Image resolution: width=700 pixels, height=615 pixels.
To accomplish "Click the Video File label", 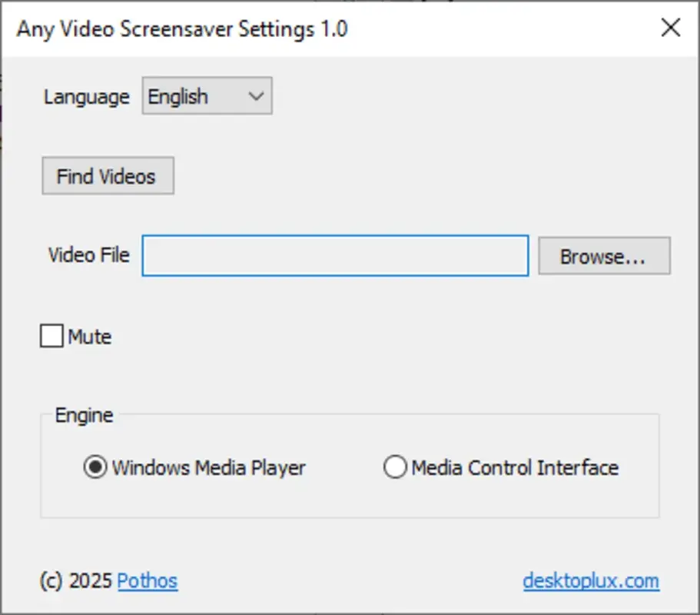I will [x=87, y=255].
